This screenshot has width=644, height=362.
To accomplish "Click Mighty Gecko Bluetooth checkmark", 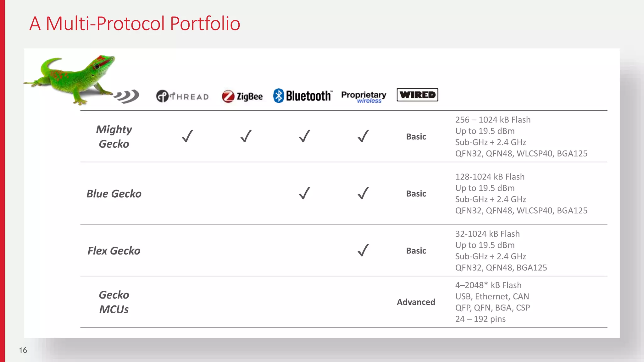I will tap(304, 136).
